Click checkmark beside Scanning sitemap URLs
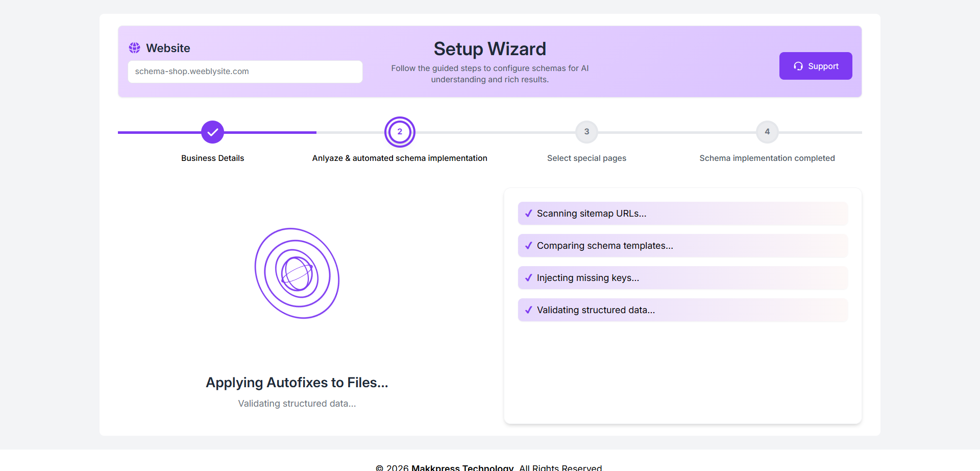This screenshot has height=471, width=980. 528,214
